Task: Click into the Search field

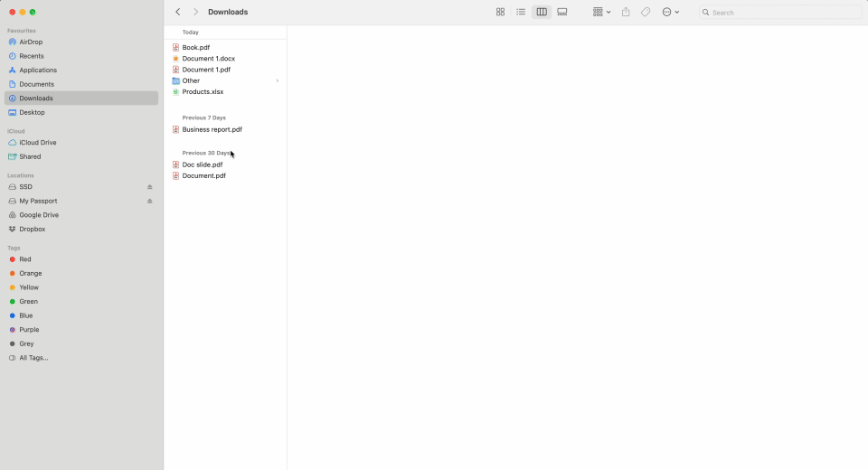Action: [780, 12]
